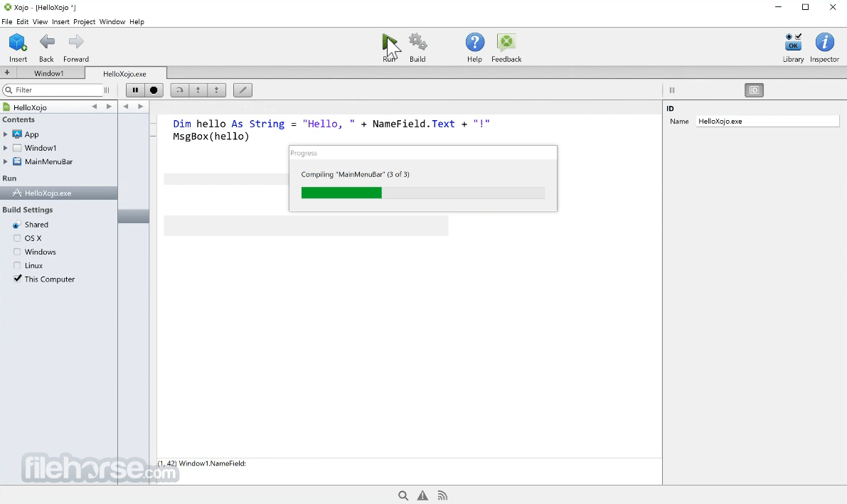Click the compile progress bar

click(x=423, y=193)
